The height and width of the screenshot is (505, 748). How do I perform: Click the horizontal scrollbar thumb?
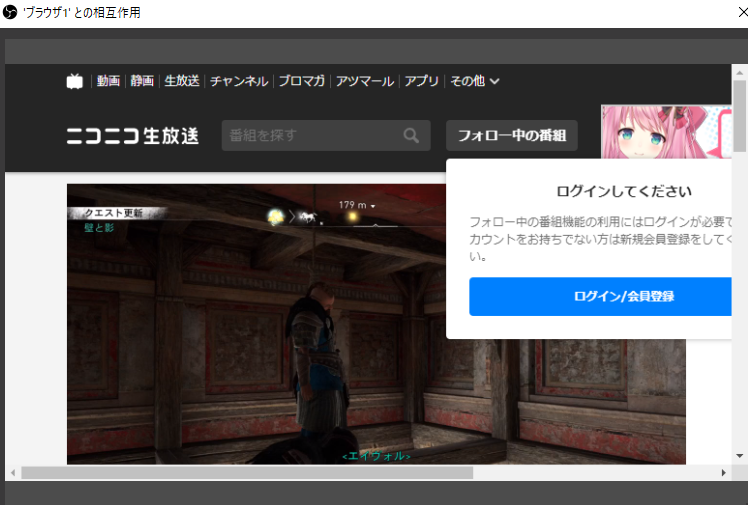point(246,472)
